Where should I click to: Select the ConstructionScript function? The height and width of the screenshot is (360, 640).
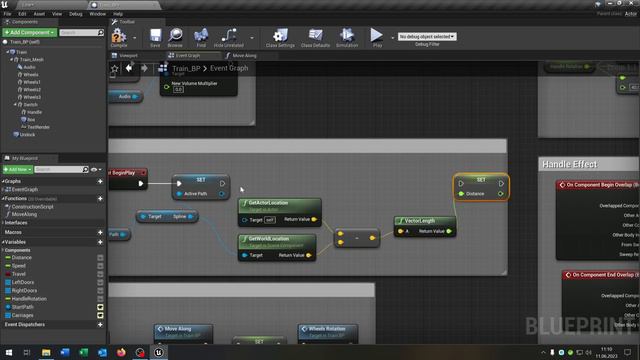[32, 207]
